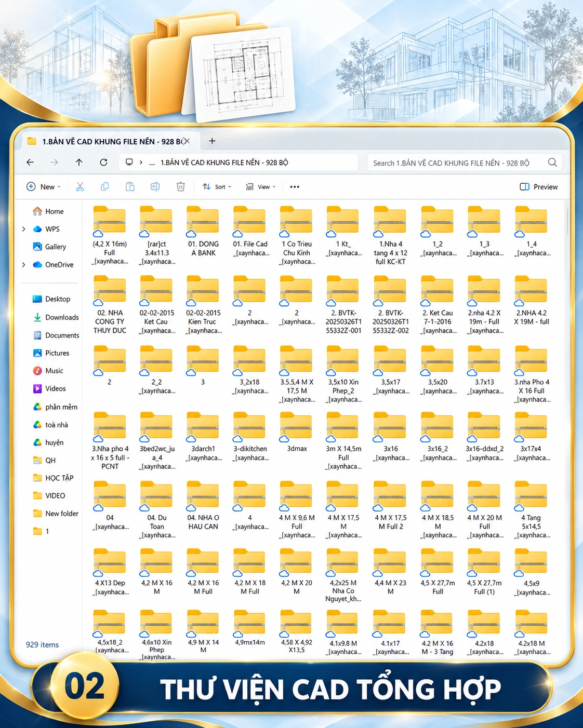
Task: Click the Delete trash icon
Action: point(180,187)
